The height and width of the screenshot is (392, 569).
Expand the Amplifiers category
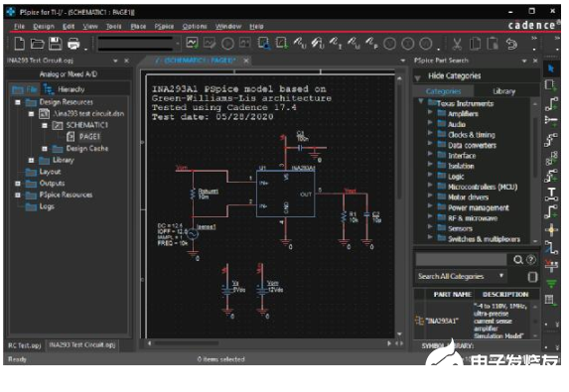430,113
